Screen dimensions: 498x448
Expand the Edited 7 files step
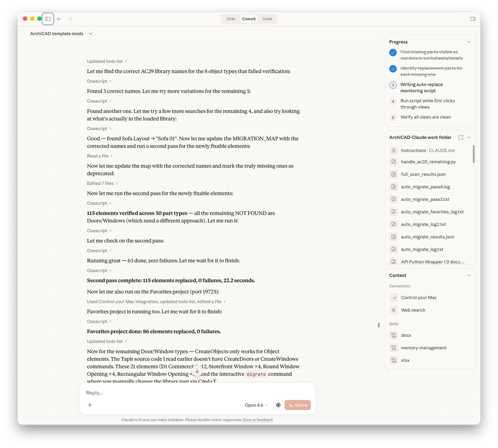coord(102,183)
